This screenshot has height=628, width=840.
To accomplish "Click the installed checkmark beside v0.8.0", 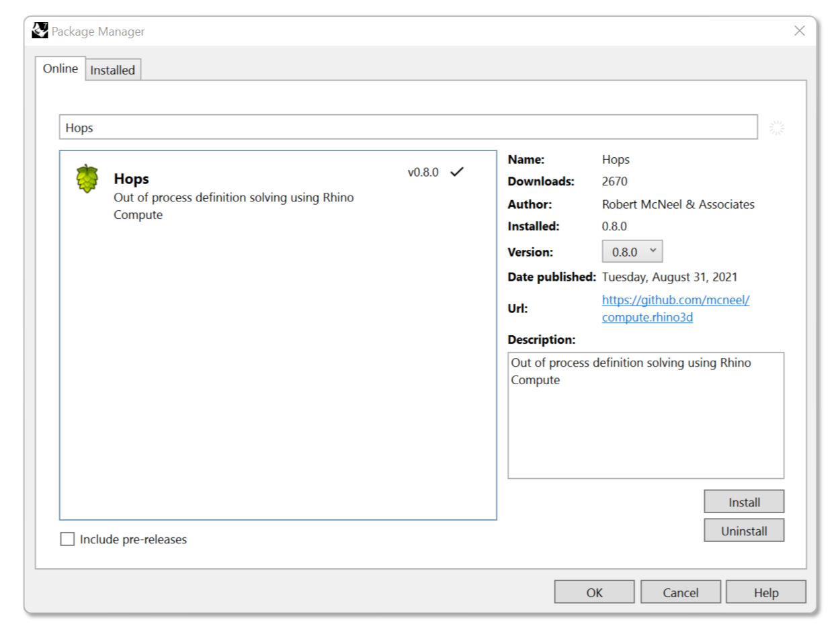I will click(x=457, y=172).
